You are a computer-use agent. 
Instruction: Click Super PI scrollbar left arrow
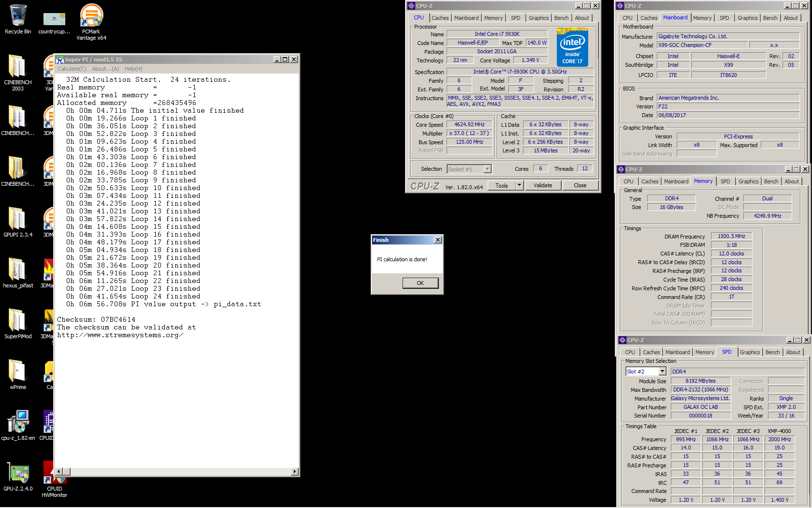pyautogui.click(x=59, y=471)
